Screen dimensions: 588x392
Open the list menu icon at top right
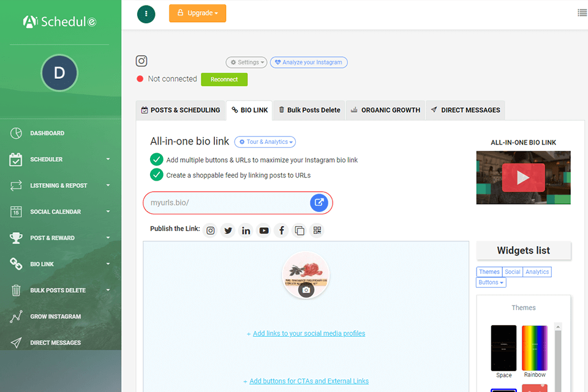coord(582,13)
